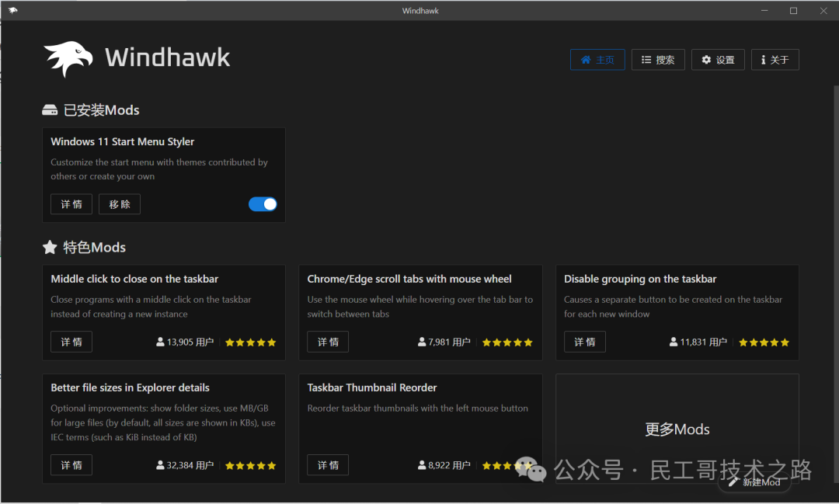Click the list icon in 搜索 tab
The height and width of the screenshot is (504, 839).
(x=646, y=59)
